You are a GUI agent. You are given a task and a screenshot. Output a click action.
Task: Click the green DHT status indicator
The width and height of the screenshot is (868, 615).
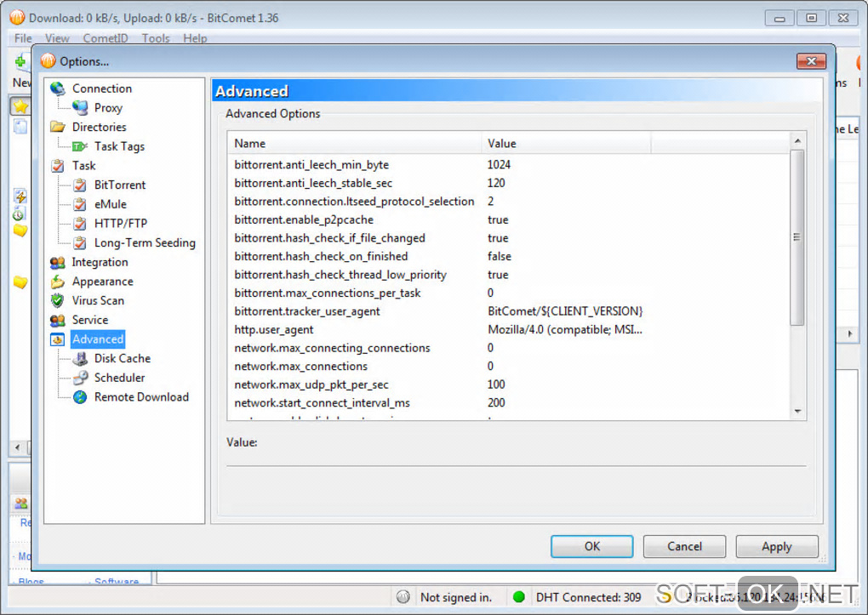(519, 597)
